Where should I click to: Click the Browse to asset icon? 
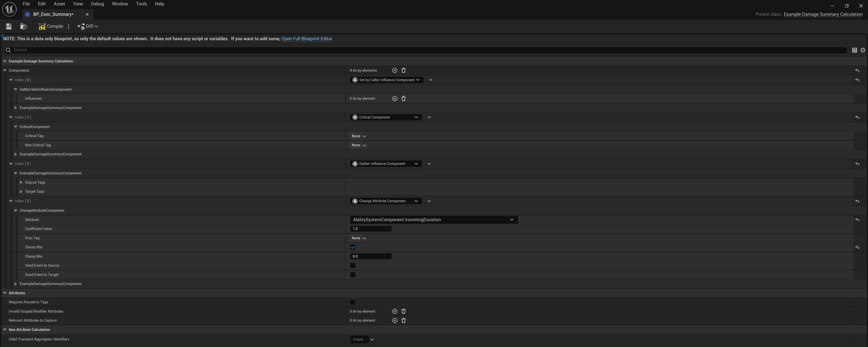tap(24, 26)
